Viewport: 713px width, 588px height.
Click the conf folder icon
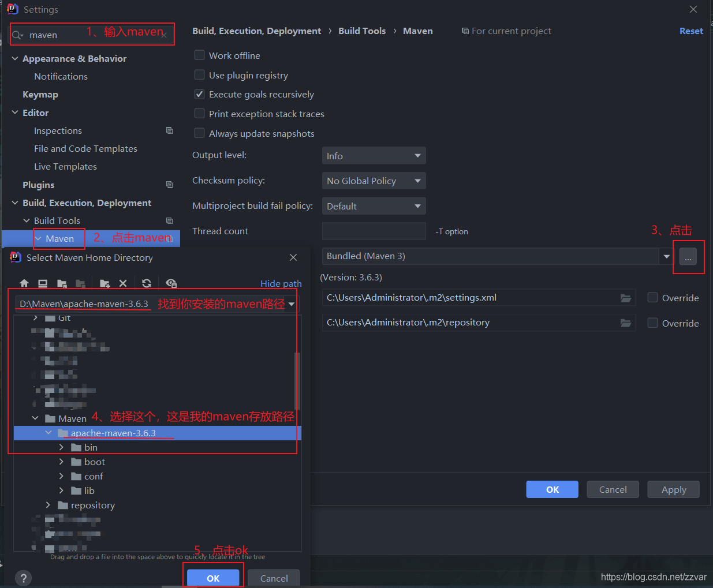click(x=76, y=476)
